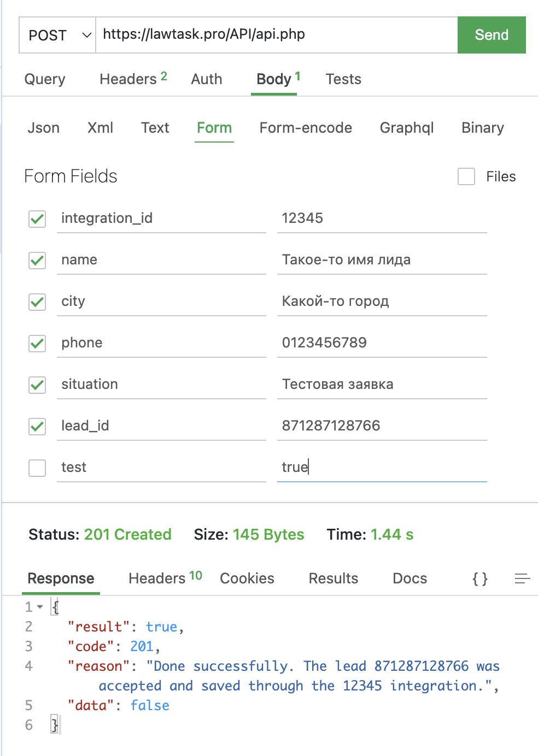Select the Json body type tab
This screenshot has height=756, width=538.
tap(44, 128)
